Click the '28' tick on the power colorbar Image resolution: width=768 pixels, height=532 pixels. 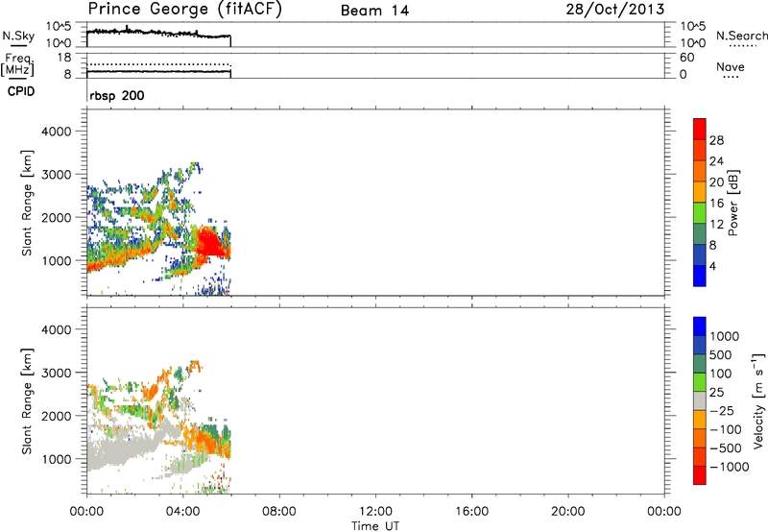716,140
